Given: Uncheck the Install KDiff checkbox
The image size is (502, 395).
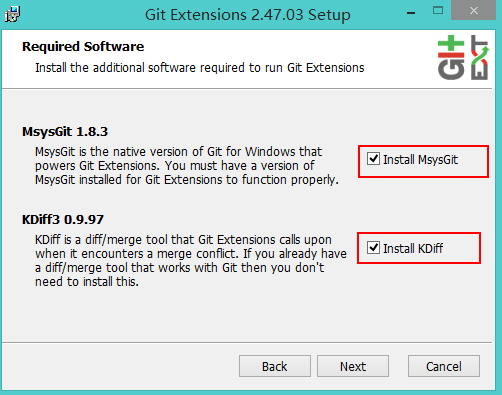Looking at the screenshot, I should (373, 248).
